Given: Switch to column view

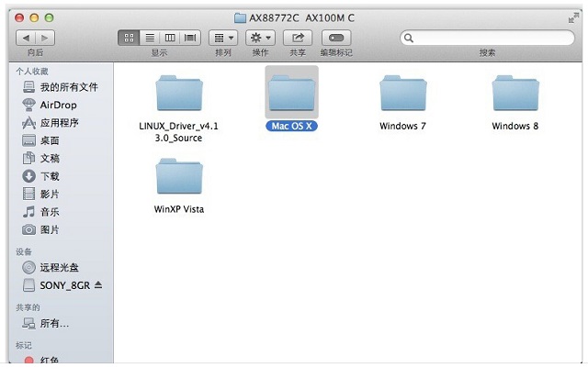Looking at the screenshot, I should 170,38.
